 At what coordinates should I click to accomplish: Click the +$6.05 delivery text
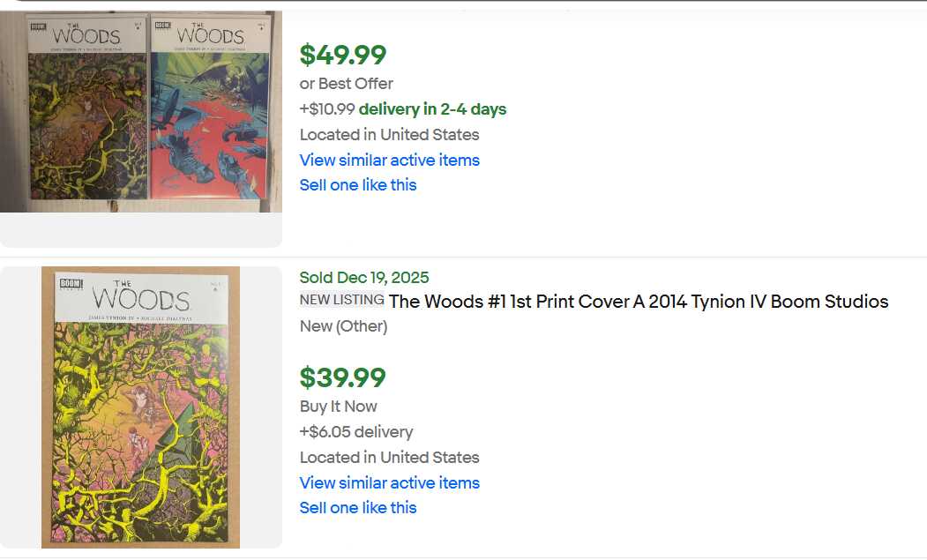coord(356,432)
